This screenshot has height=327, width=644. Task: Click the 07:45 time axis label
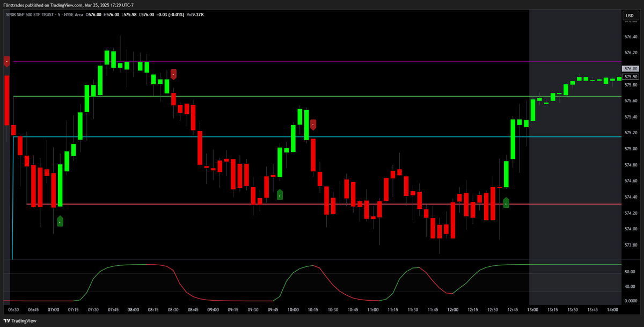113,310
